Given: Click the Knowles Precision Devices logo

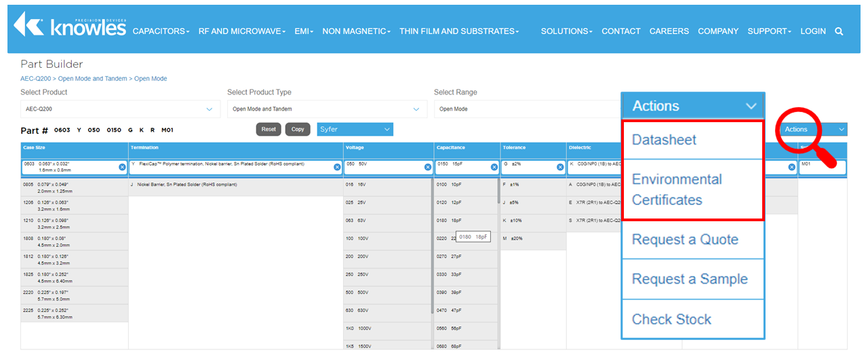Looking at the screenshot, I should click(x=69, y=24).
